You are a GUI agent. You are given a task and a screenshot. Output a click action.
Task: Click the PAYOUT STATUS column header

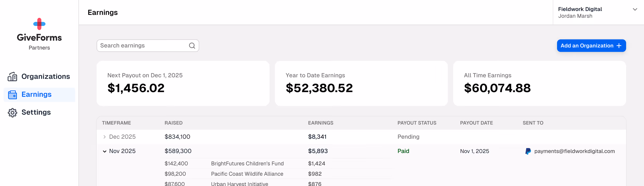(x=417, y=123)
